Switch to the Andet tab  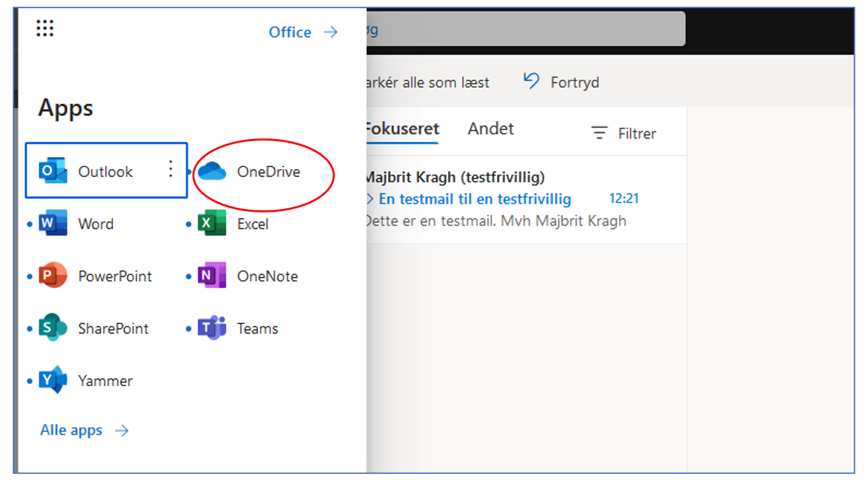pos(491,128)
